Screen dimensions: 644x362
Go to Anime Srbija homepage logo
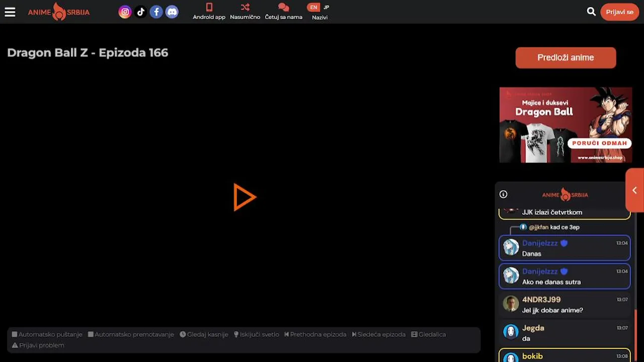click(x=59, y=12)
